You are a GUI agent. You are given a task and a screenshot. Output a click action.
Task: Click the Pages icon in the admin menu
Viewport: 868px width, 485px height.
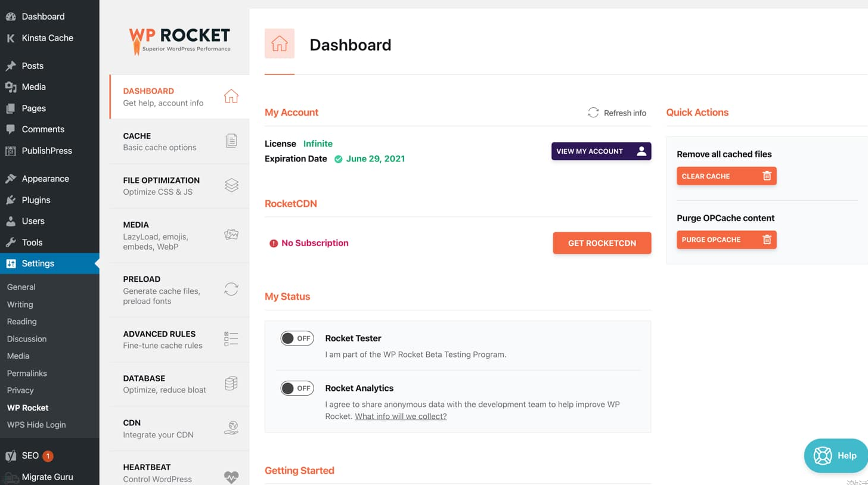[11, 108]
